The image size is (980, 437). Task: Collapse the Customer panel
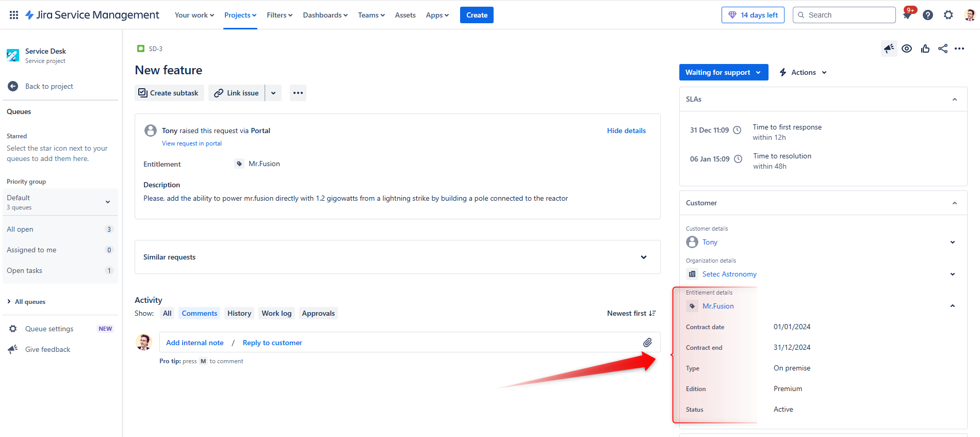tap(955, 203)
